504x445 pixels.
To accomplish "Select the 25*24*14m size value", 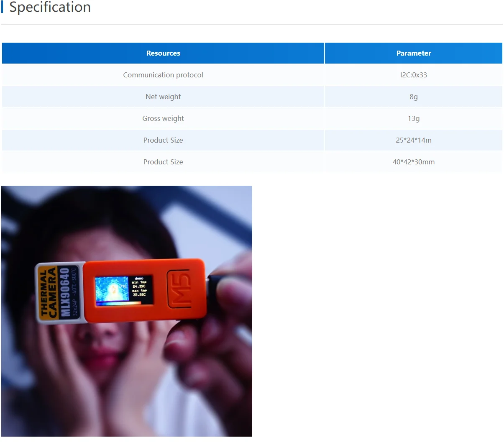I will coord(413,140).
